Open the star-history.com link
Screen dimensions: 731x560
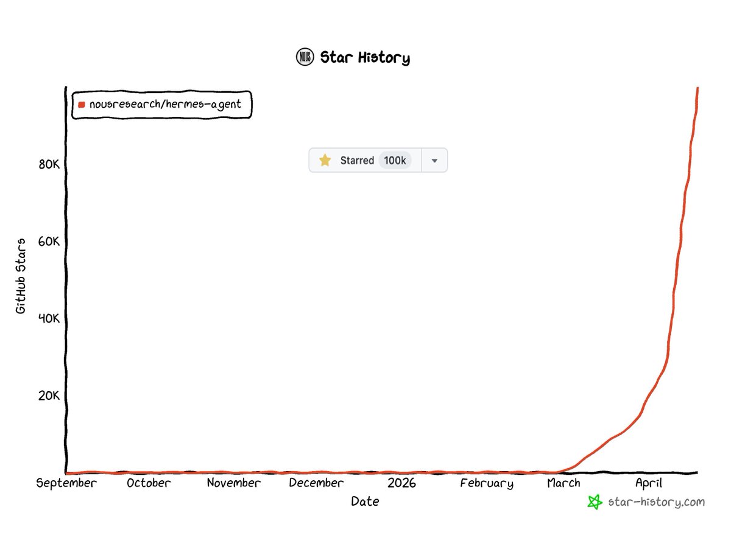(x=655, y=502)
